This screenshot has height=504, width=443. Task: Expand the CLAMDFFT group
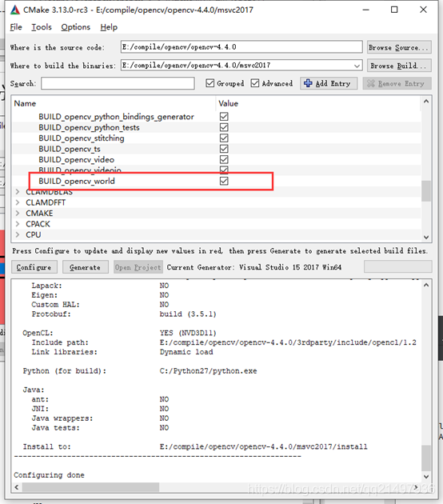pyautogui.click(x=18, y=202)
